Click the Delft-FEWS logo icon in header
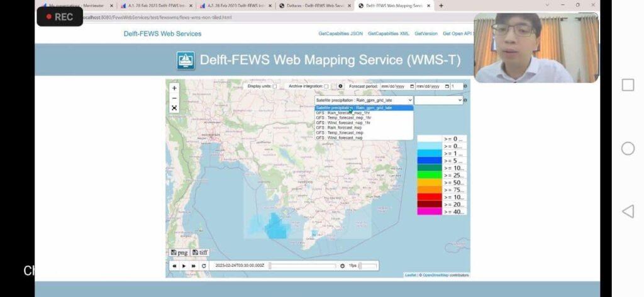The height and width of the screenshot is (297, 644). click(x=186, y=61)
